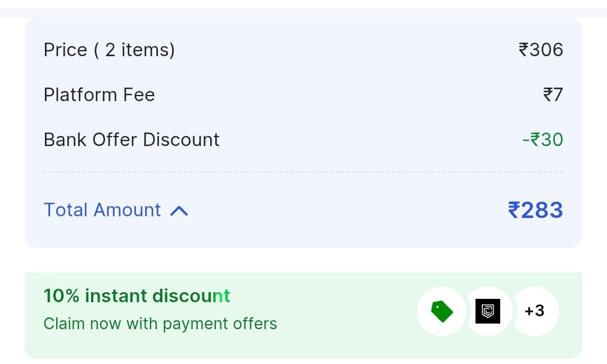The image size is (607, 364).
Task: Click the Total Amount label
Action: pos(102,210)
